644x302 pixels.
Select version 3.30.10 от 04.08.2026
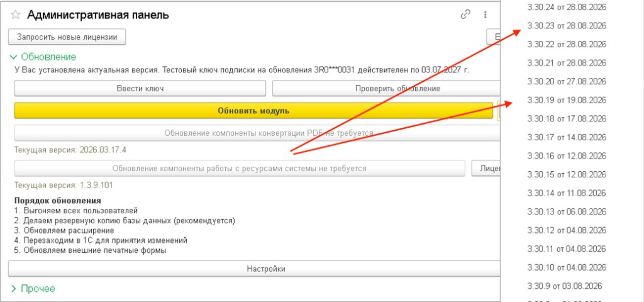pyautogui.click(x=567, y=267)
